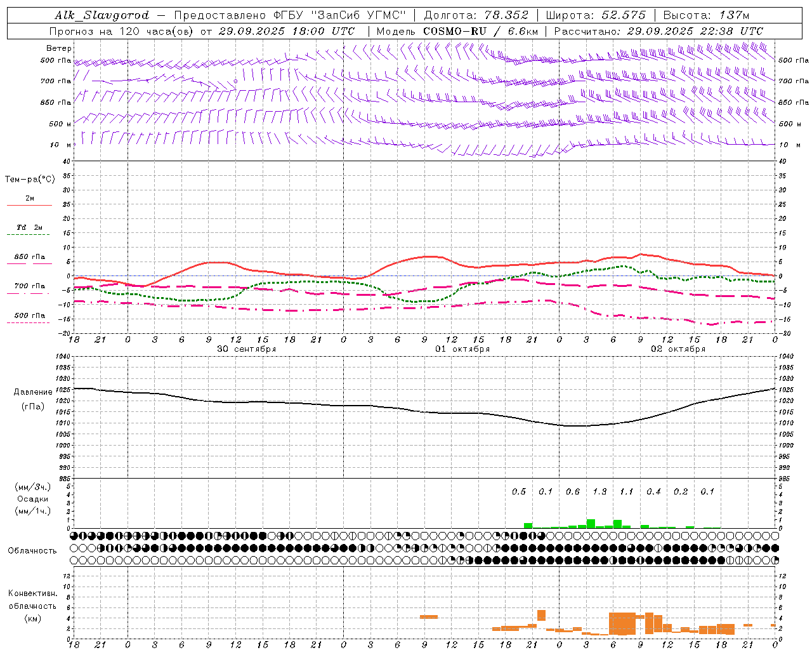Click the 0.6 precipitation value
Viewport: 812px width, 650px height.
tap(573, 492)
